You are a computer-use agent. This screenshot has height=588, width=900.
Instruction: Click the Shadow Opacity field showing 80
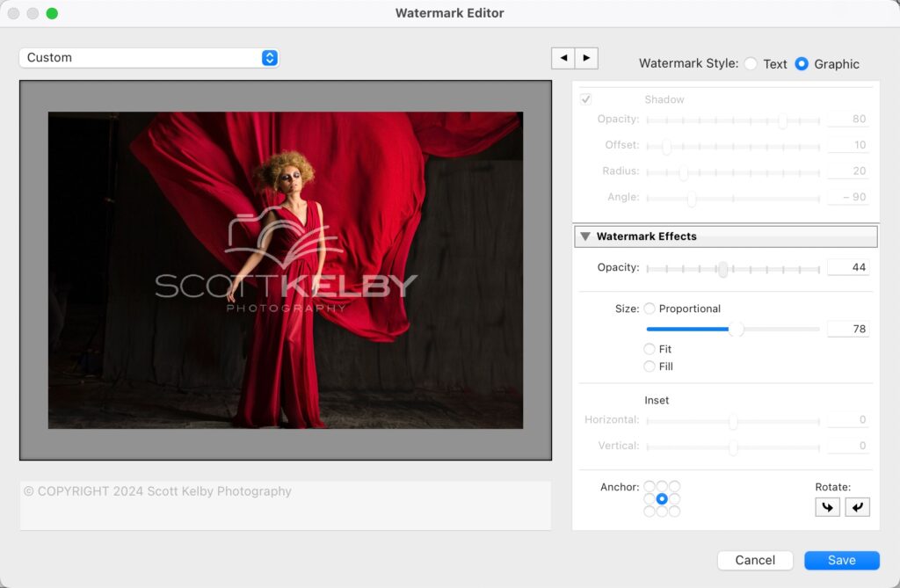848,119
